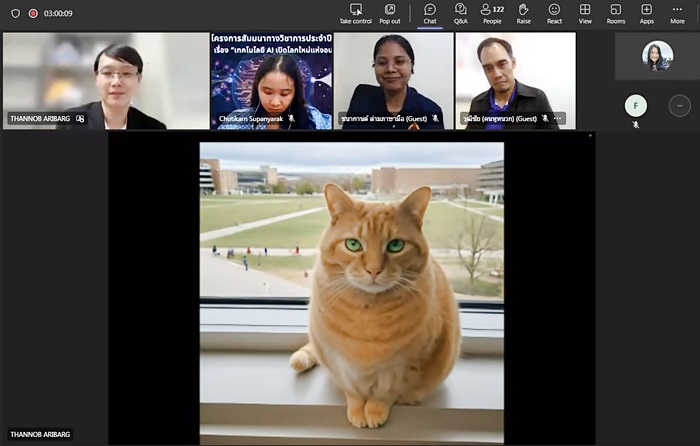Click the red recording indicator
Image resolution: width=700 pixels, height=446 pixels.
tap(33, 13)
